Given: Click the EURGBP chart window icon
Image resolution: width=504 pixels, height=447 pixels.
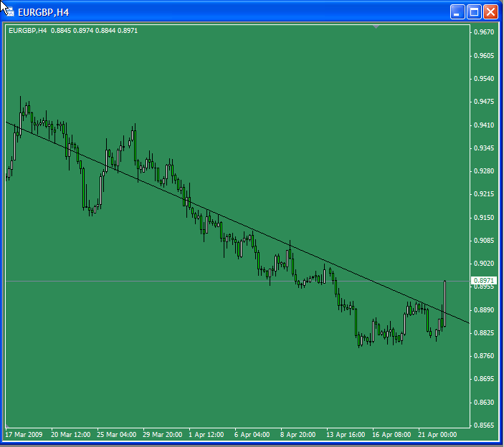Looking at the screenshot, I should tap(9, 12).
